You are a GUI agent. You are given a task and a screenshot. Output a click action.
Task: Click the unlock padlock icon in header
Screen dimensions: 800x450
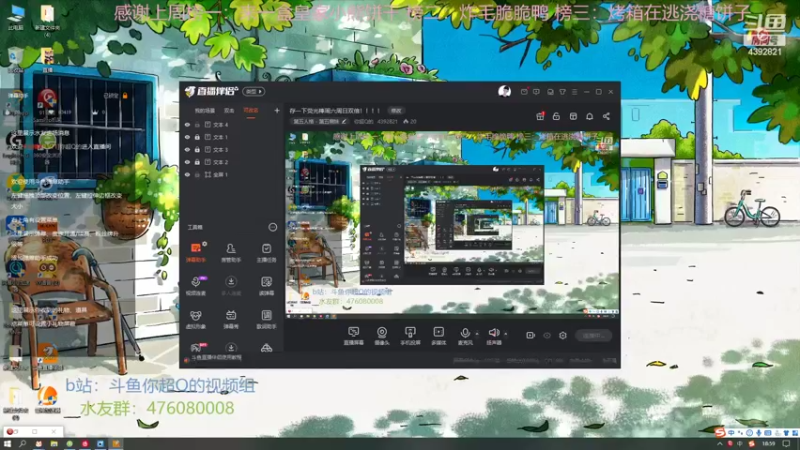[x=556, y=116]
